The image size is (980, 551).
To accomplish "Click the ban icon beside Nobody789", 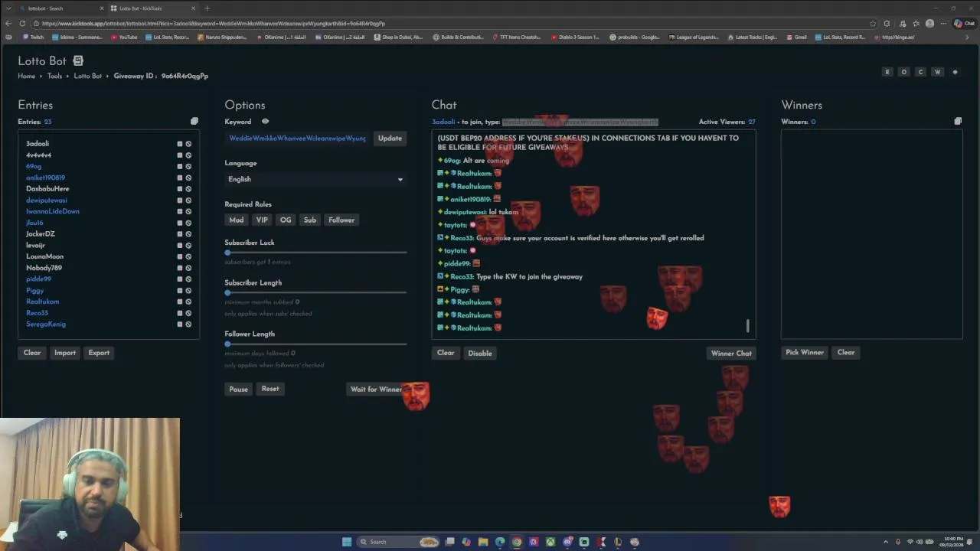I will pos(188,268).
